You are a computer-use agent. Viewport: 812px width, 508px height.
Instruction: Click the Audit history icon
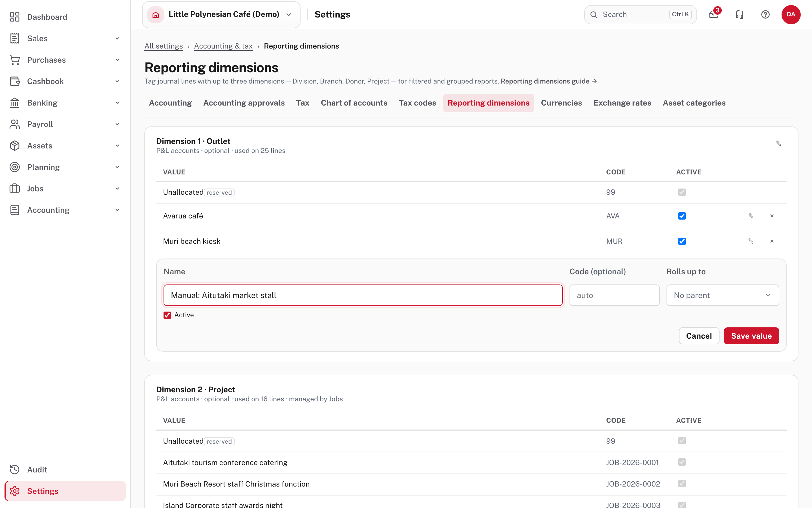[x=14, y=469]
